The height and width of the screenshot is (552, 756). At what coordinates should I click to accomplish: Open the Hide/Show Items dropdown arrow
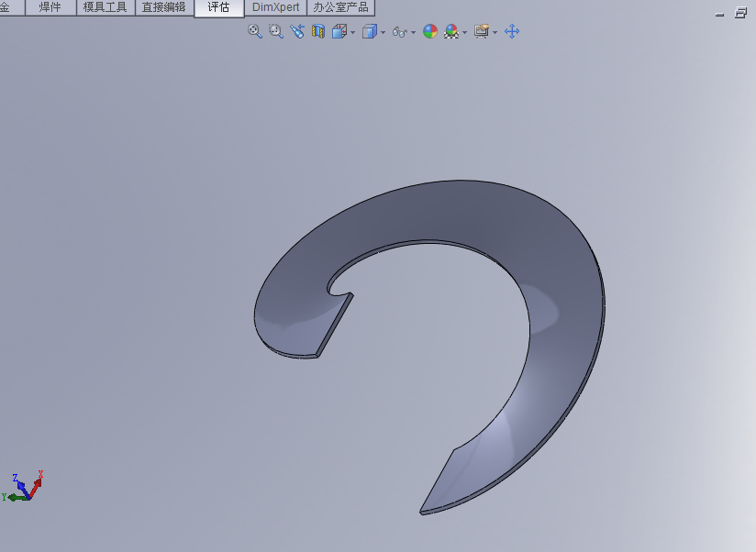coord(414,32)
